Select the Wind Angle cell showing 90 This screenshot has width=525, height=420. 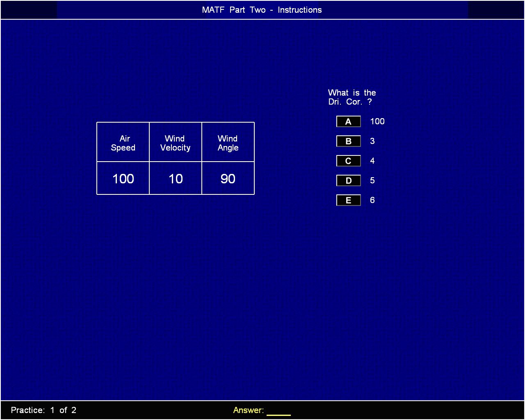[x=228, y=179]
